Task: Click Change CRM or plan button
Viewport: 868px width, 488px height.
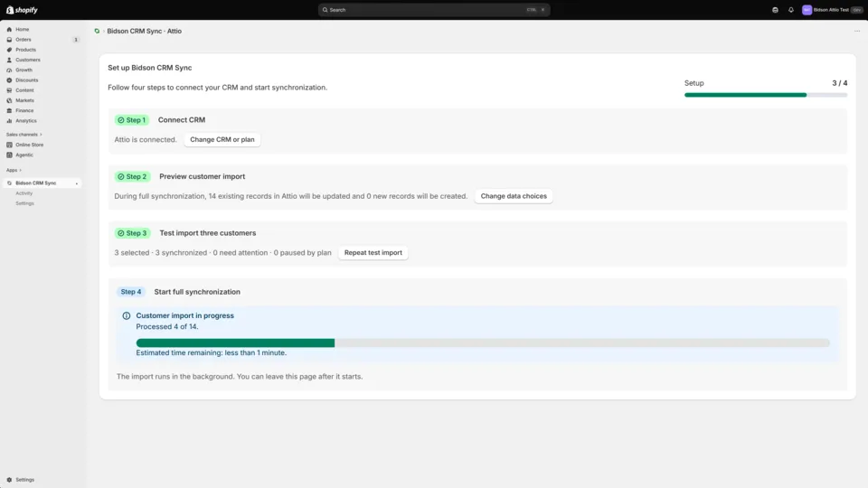Action: point(222,139)
